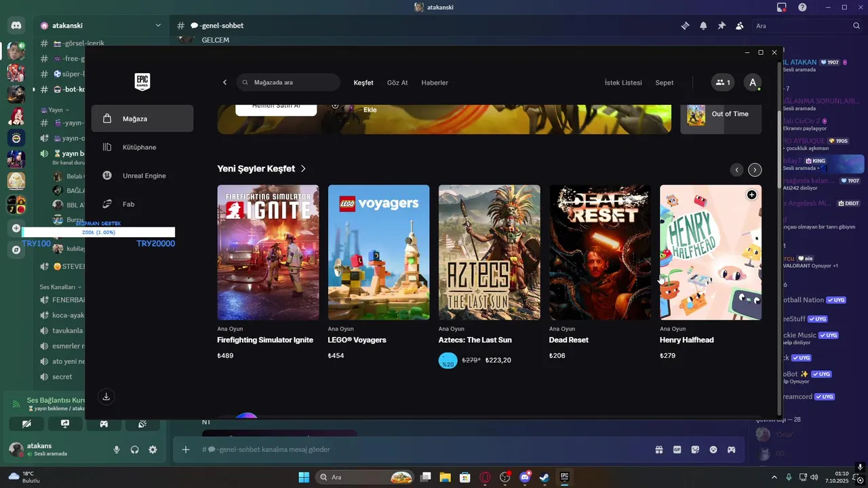Toggle Discord headphone deafen
Screen dimensions: 868x488
[x=135, y=449]
